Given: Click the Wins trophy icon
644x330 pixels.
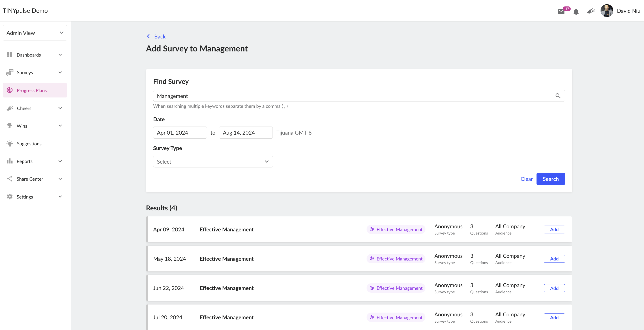Looking at the screenshot, I should 10,126.
